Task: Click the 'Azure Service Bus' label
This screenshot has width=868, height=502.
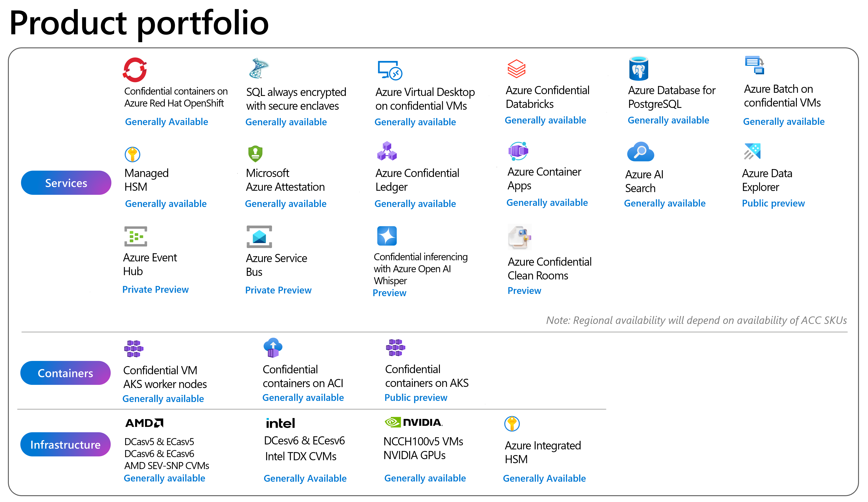Action: coord(276,265)
